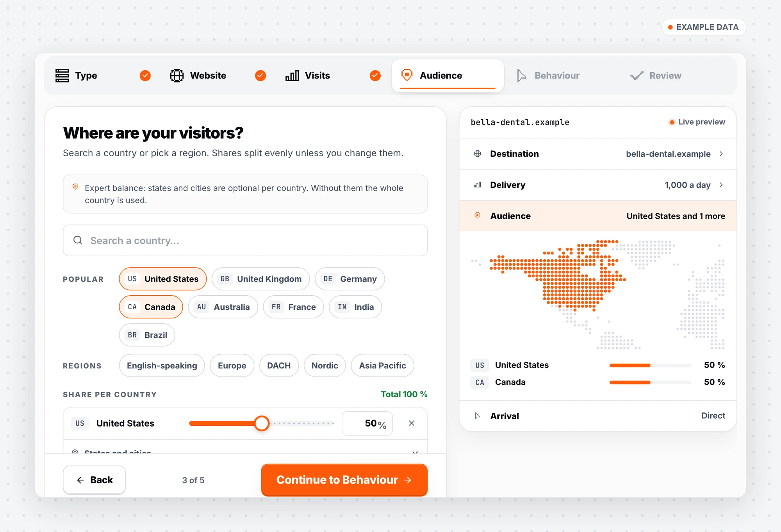Expand the States and cities section chevron
781x532 pixels.
(415, 452)
